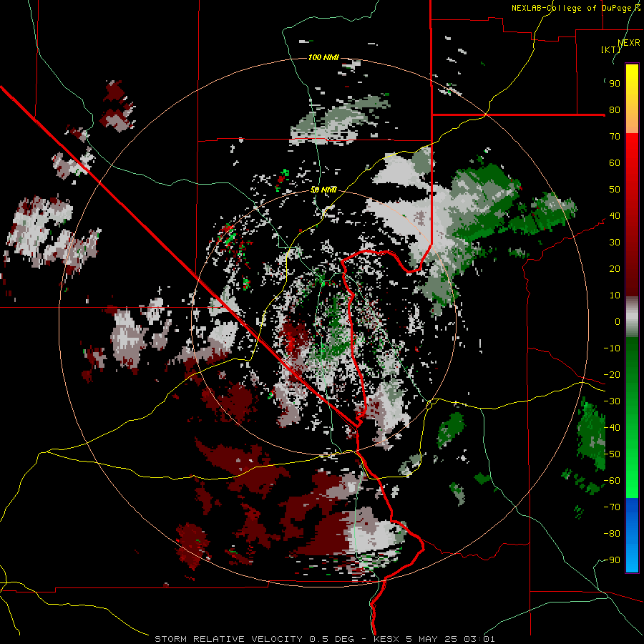
Task: Click the -10 value on the velocity scale
Action: [612, 348]
